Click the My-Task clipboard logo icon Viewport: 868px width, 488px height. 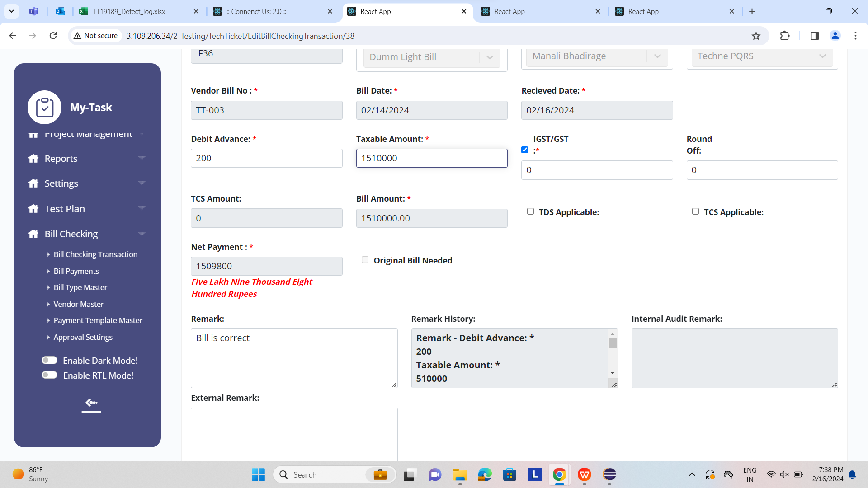click(x=44, y=107)
